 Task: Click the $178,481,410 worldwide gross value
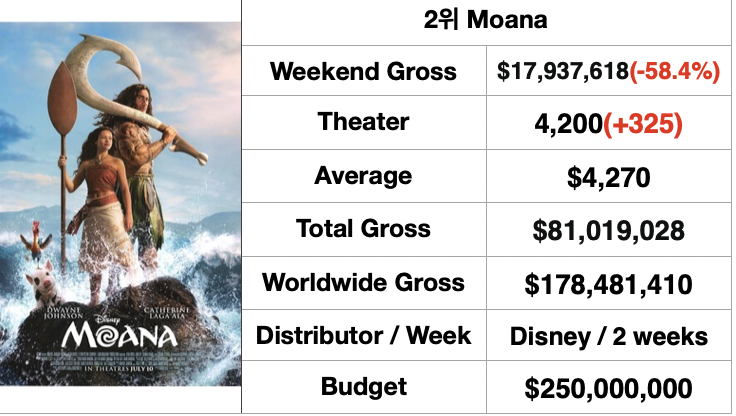point(609,284)
